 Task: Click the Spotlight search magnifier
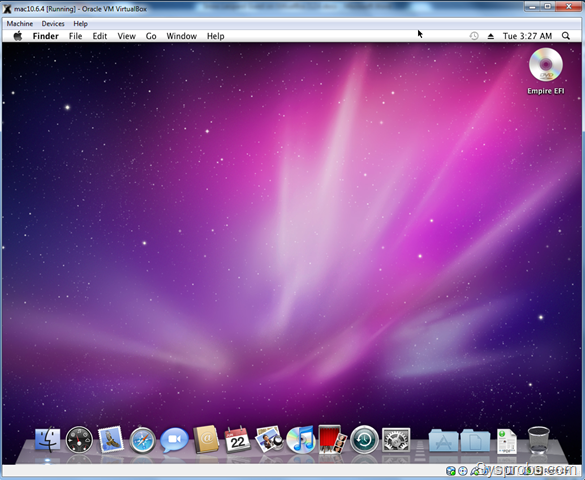point(566,36)
